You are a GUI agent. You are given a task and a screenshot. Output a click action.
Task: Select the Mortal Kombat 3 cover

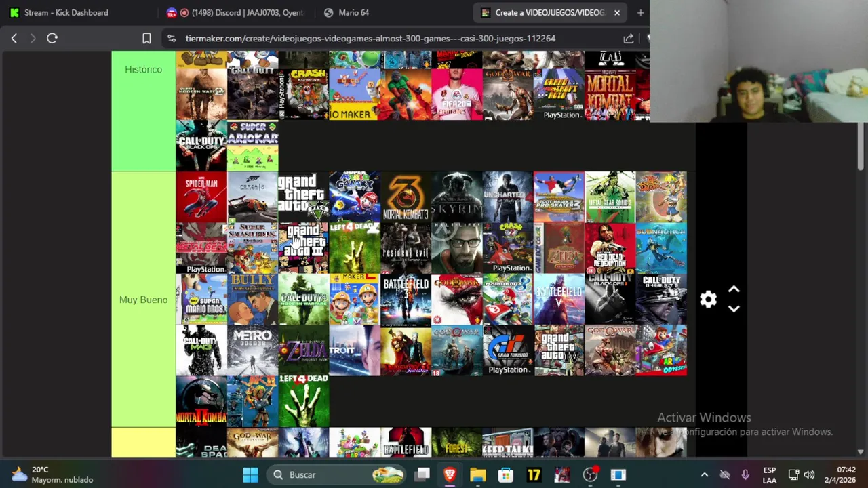406,197
